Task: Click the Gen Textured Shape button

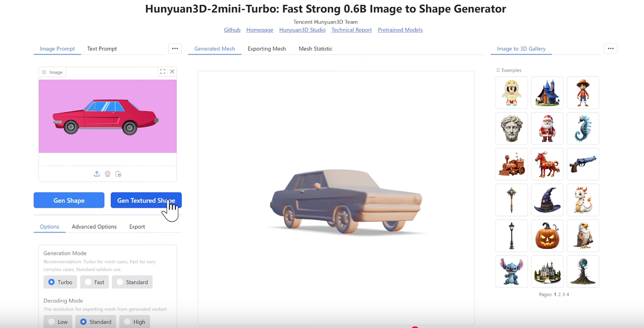Action: tap(146, 200)
